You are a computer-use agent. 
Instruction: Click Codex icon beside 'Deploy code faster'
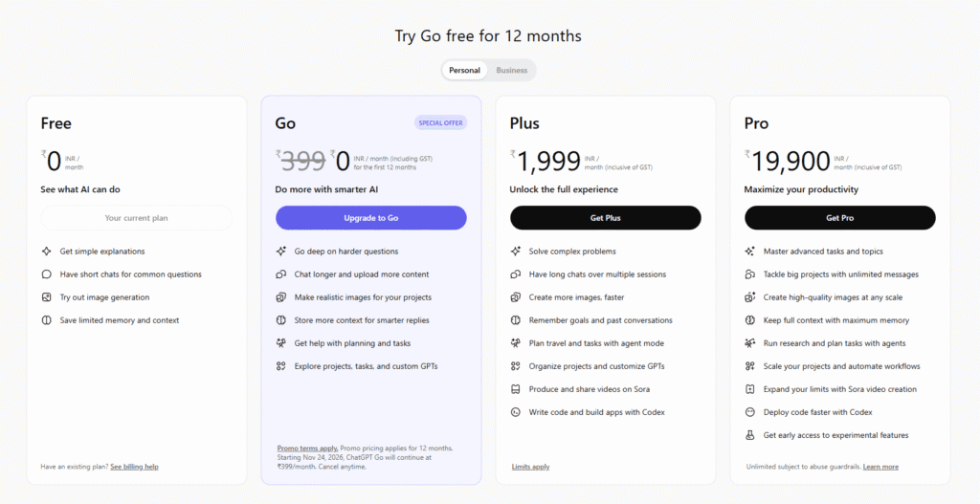[749, 412]
